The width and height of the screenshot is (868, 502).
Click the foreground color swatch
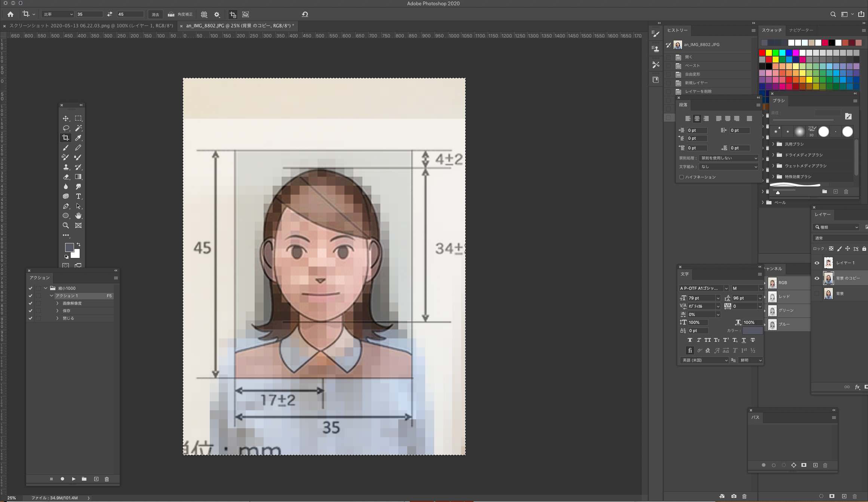(69, 247)
